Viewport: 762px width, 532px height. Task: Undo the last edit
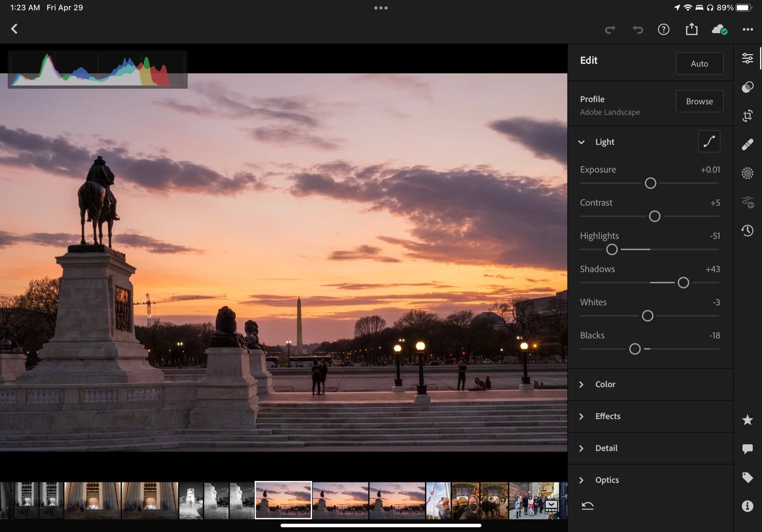(638, 29)
